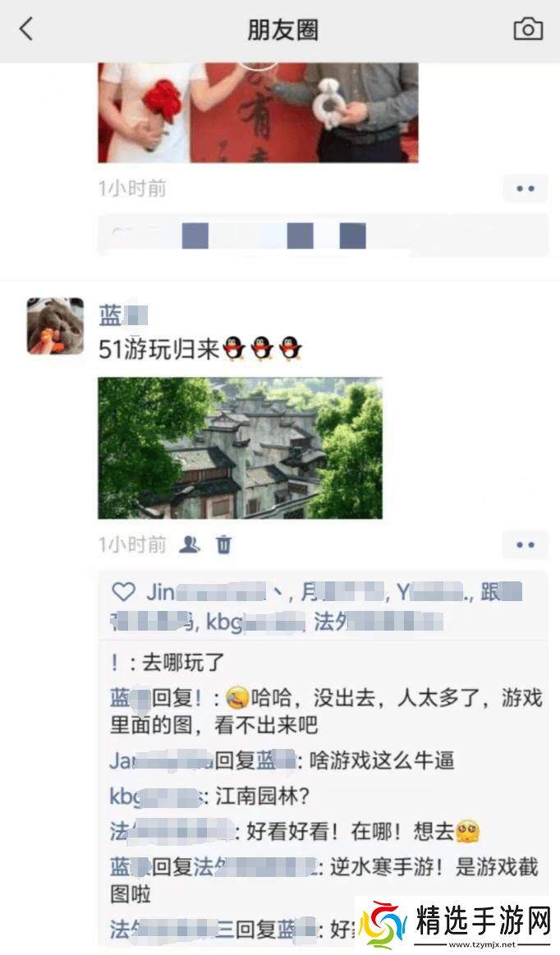Screen dimensions: 560x955
Task: Tap the 蓝 username above the post
Action: tap(123, 315)
